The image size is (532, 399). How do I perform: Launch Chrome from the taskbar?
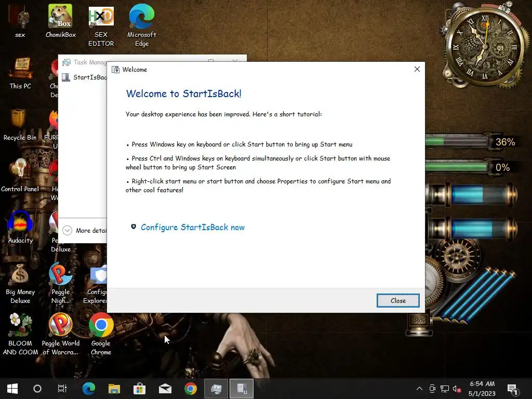pos(191,389)
